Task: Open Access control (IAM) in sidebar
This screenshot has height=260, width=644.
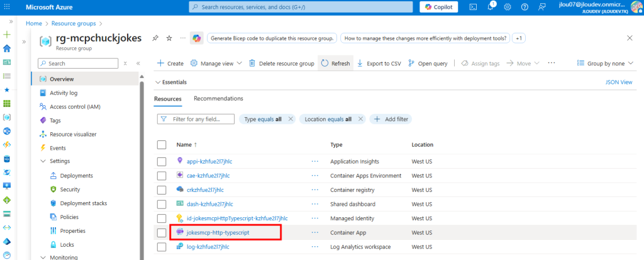Action: point(74,106)
